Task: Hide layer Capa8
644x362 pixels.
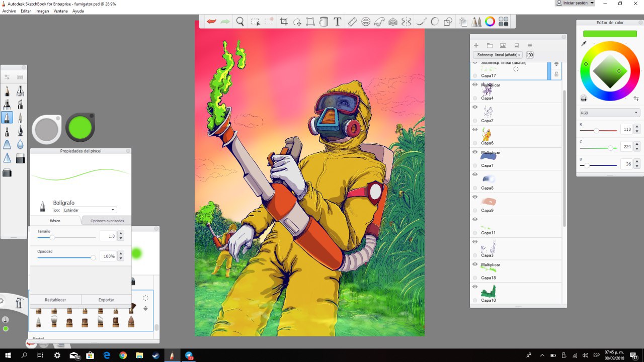Action: click(475, 174)
